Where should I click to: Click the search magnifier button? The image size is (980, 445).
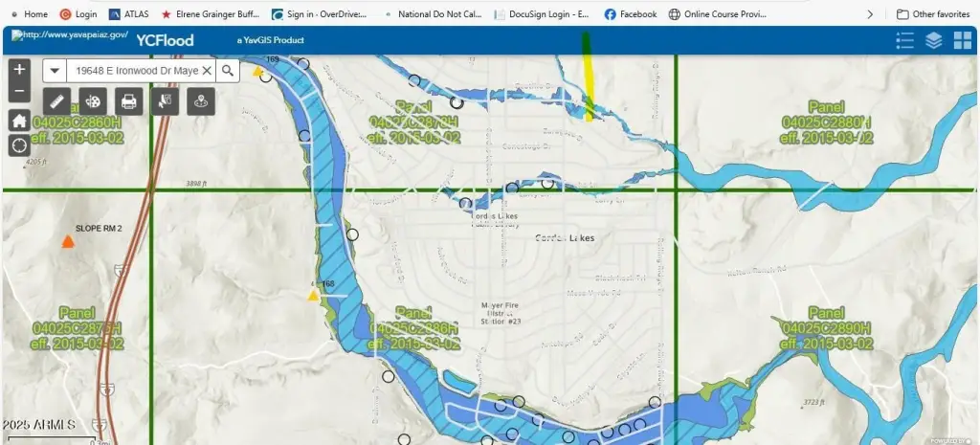click(228, 71)
